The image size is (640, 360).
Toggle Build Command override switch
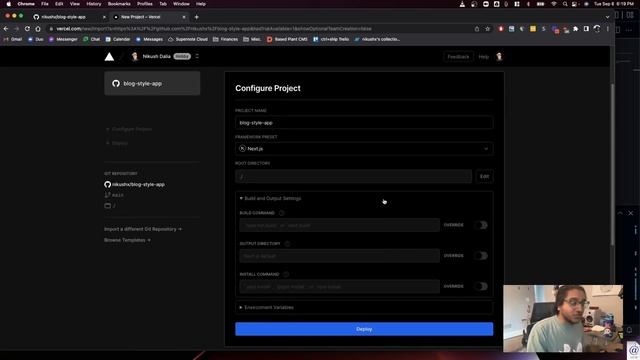[481, 225]
